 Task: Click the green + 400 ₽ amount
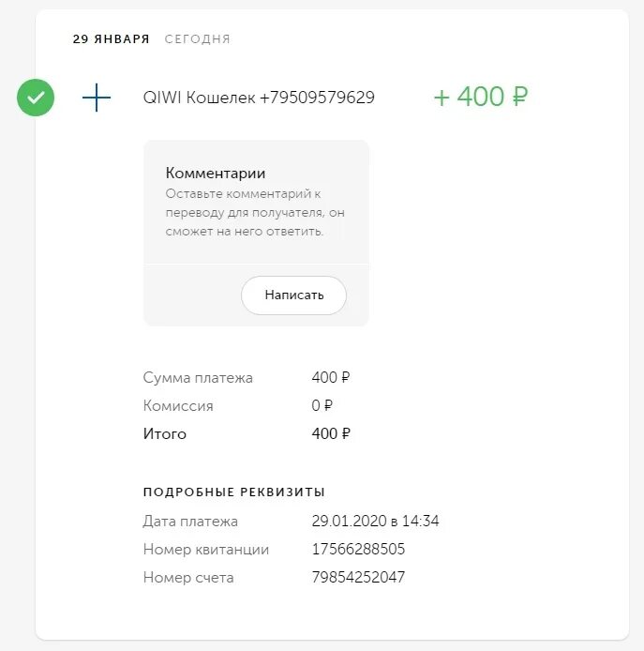coord(481,97)
